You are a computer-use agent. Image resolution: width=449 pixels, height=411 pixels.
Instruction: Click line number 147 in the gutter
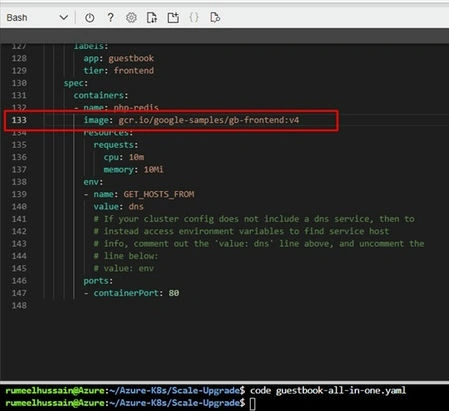19,293
